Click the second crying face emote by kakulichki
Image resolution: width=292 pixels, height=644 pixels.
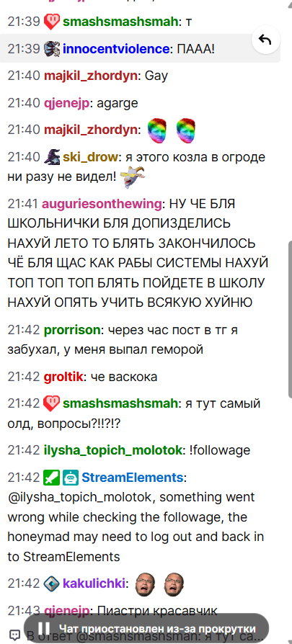[x=174, y=583]
